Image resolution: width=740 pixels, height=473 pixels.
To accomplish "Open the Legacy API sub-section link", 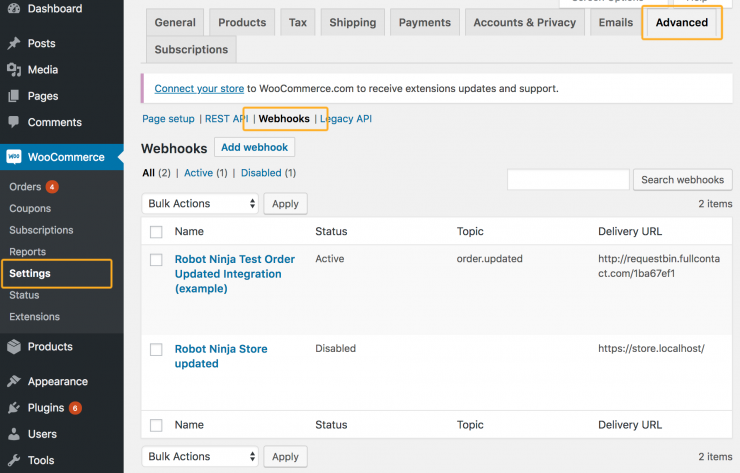I will tap(346, 118).
